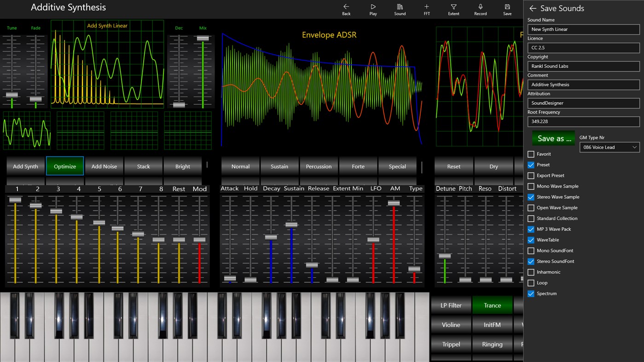Click the LP Filter preset button

pyautogui.click(x=451, y=305)
